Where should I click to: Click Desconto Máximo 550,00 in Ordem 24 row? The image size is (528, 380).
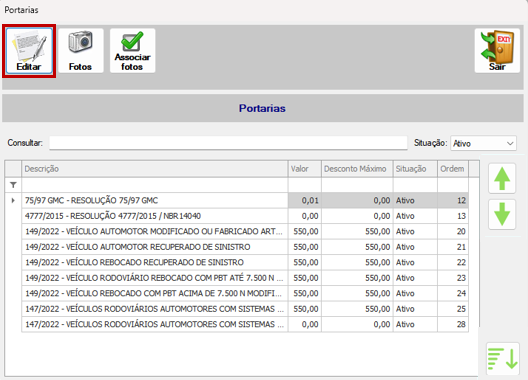tap(357, 293)
